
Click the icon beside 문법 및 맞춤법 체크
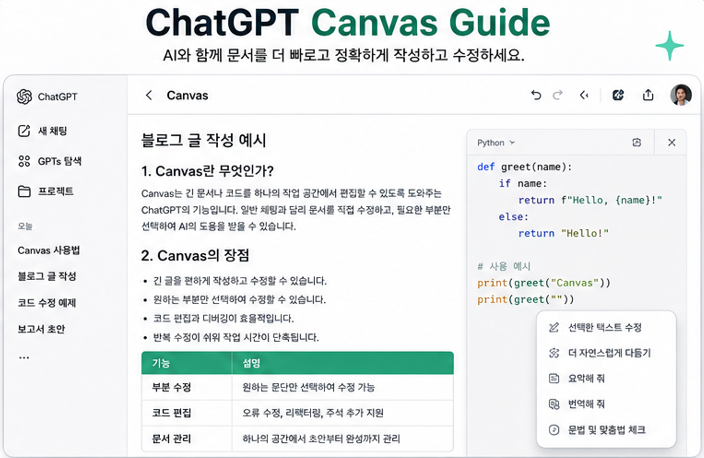tap(554, 430)
